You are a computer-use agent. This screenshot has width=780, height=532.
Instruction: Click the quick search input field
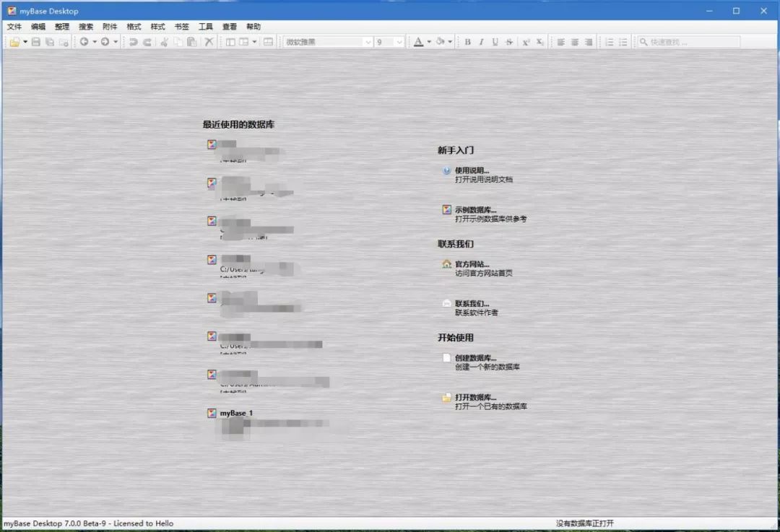pyautogui.click(x=689, y=43)
